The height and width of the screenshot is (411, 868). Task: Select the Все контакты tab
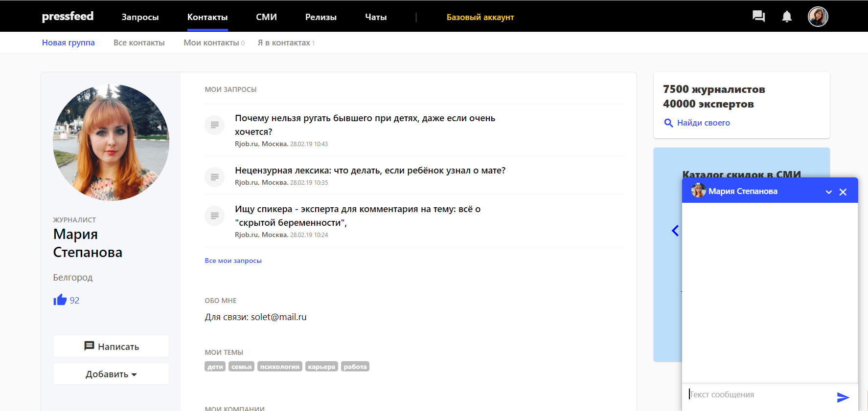click(x=139, y=43)
